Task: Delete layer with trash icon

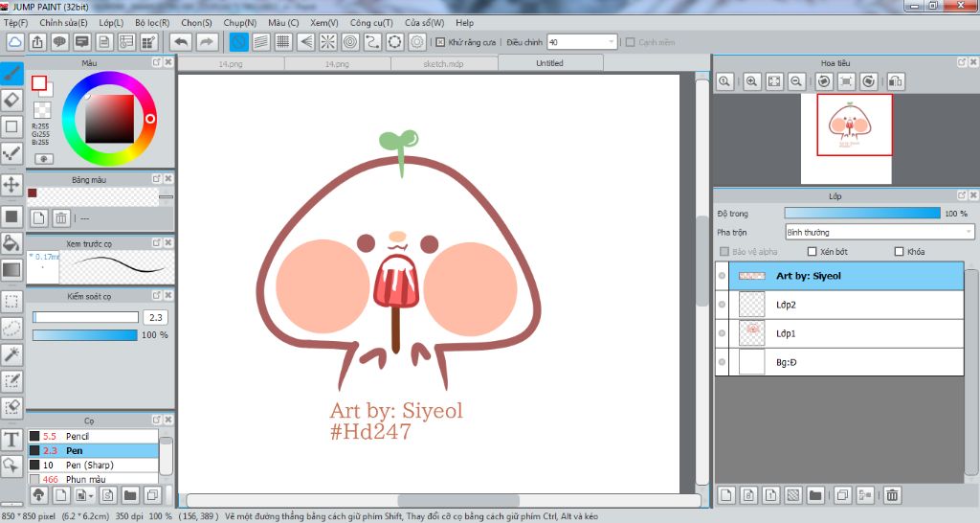Action: [x=892, y=495]
